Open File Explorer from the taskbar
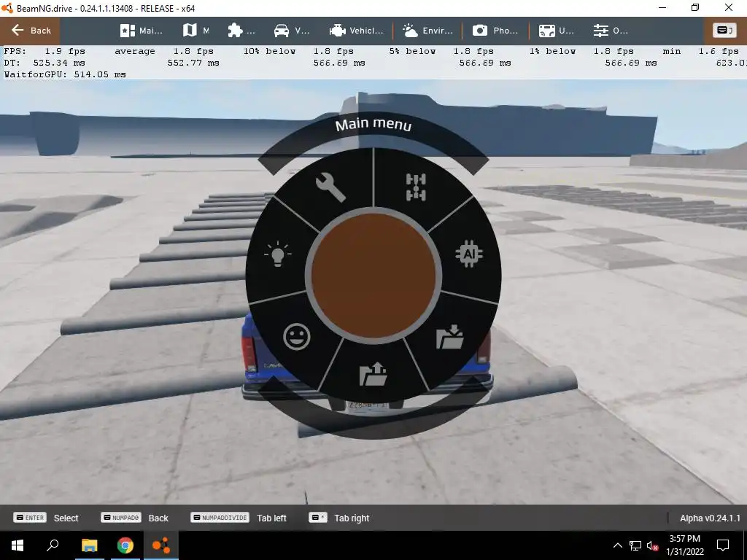Image resolution: width=747 pixels, height=560 pixels. 89,545
